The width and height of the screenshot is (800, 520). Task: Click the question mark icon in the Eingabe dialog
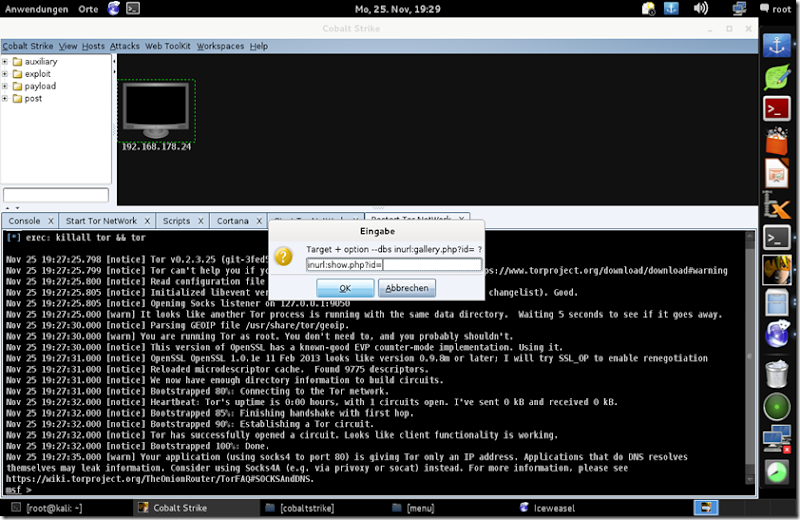(283, 256)
